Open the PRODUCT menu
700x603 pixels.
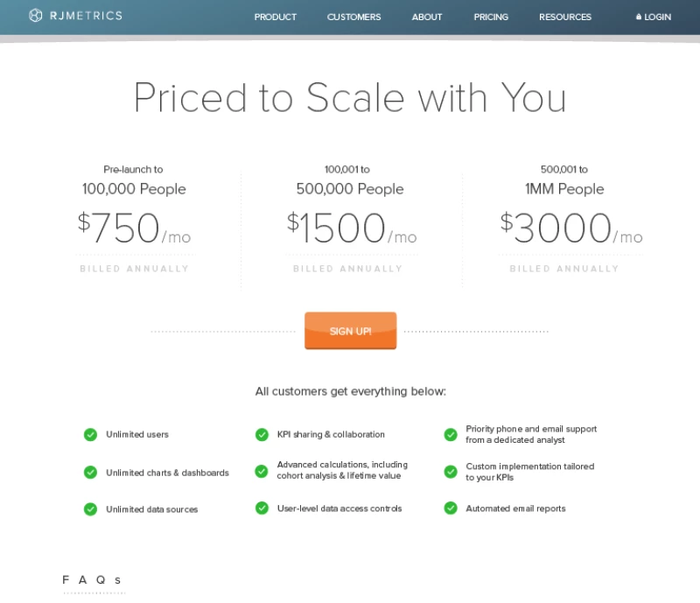click(275, 16)
